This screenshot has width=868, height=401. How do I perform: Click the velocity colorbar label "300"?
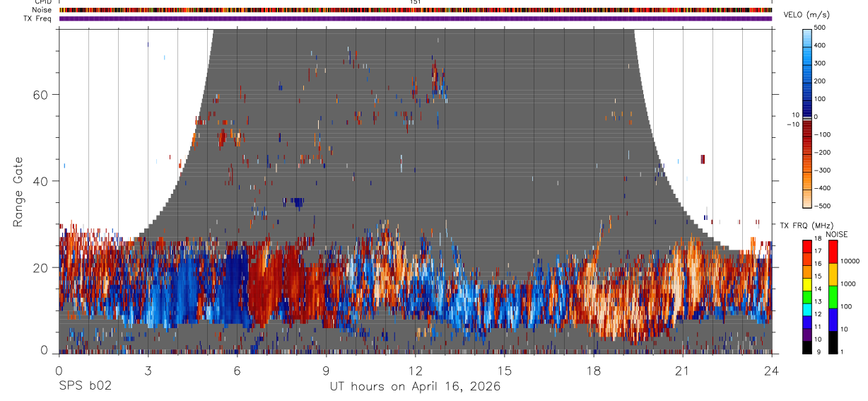[x=820, y=64]
